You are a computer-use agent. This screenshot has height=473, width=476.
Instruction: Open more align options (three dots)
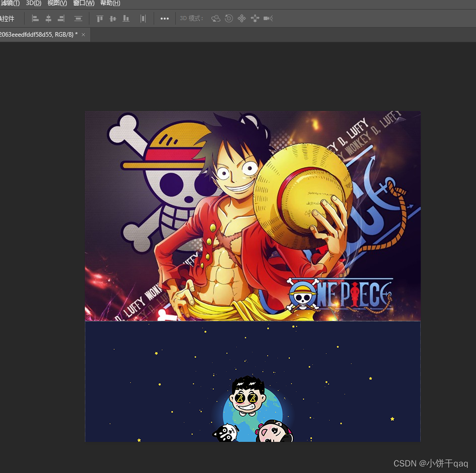point(165,19)
